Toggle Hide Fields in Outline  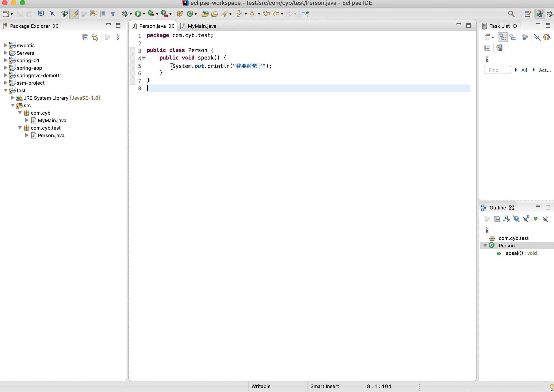coord(516,219)
